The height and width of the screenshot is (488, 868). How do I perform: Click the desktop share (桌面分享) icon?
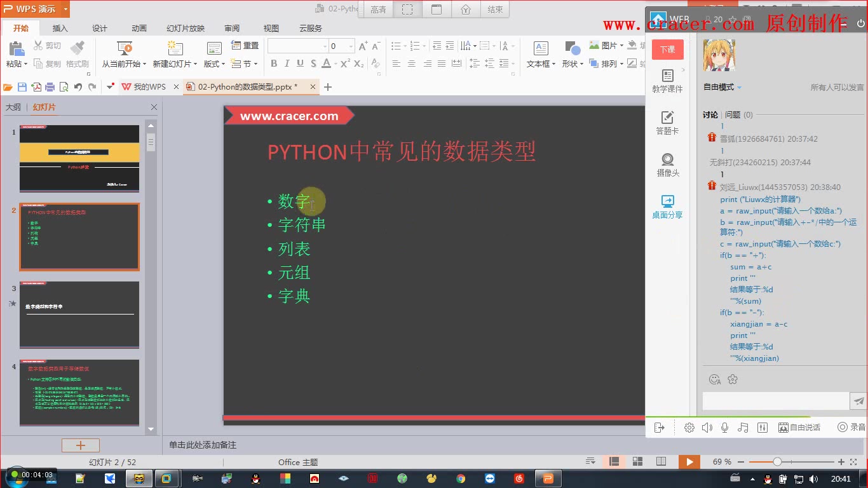point(667,201)
